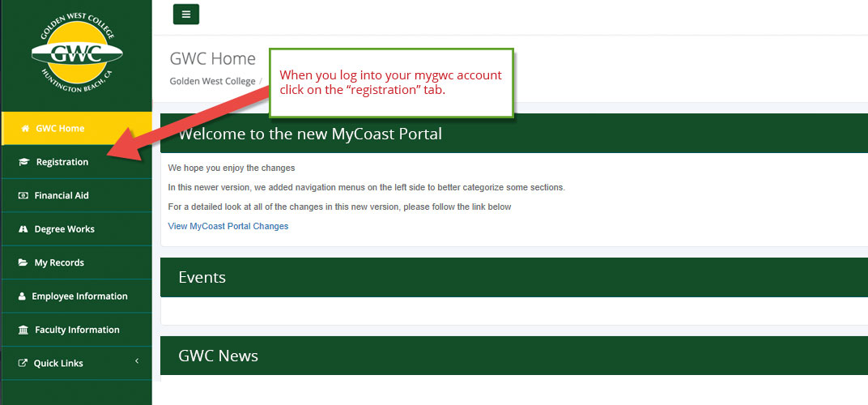Click the Events section header
868x405 pixels.
coord(514,277)
